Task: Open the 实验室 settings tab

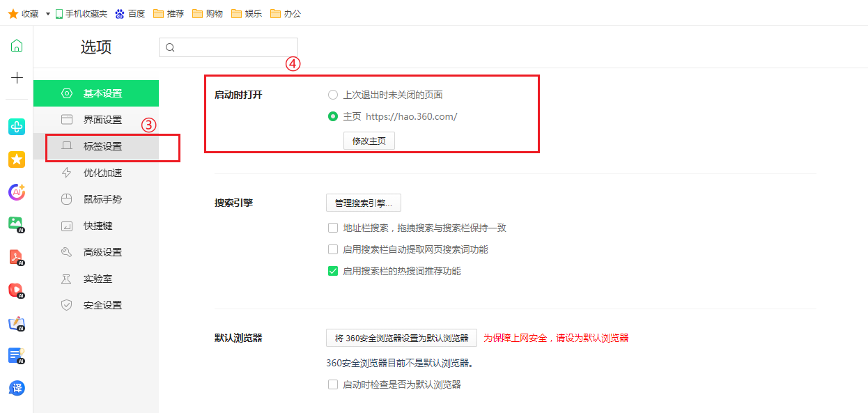Action: (96, 279)
